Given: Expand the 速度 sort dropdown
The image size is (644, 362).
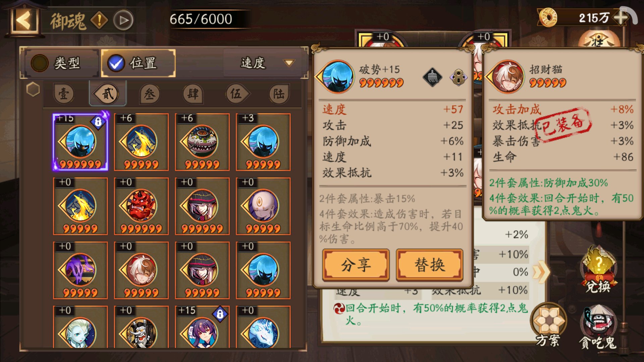Looking at the screenshot, I should [264, 63].
